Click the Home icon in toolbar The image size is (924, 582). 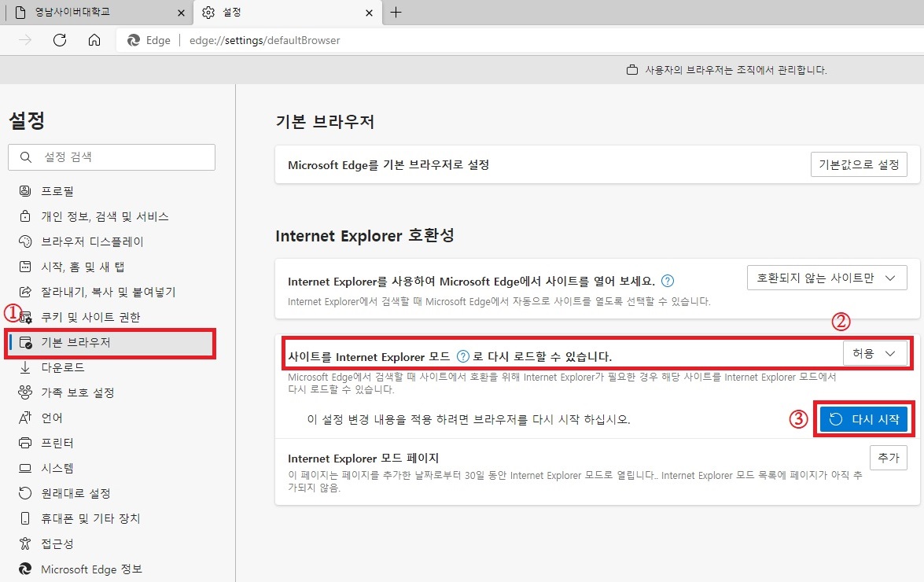pyautogui.click(x=94, y=40)
